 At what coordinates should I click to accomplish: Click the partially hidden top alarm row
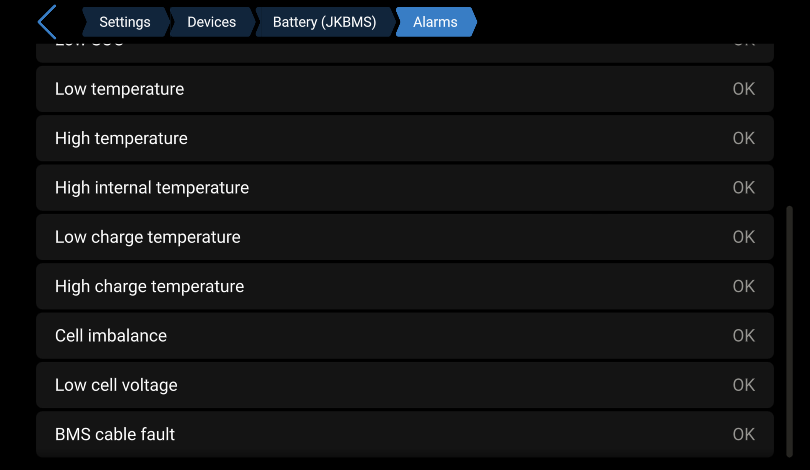pos(405,53)
